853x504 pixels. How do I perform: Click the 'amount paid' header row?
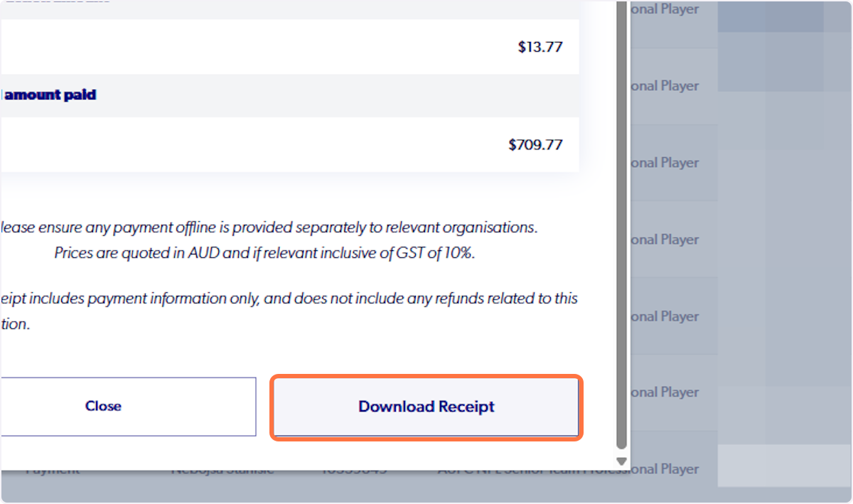[x=50, y=95]
